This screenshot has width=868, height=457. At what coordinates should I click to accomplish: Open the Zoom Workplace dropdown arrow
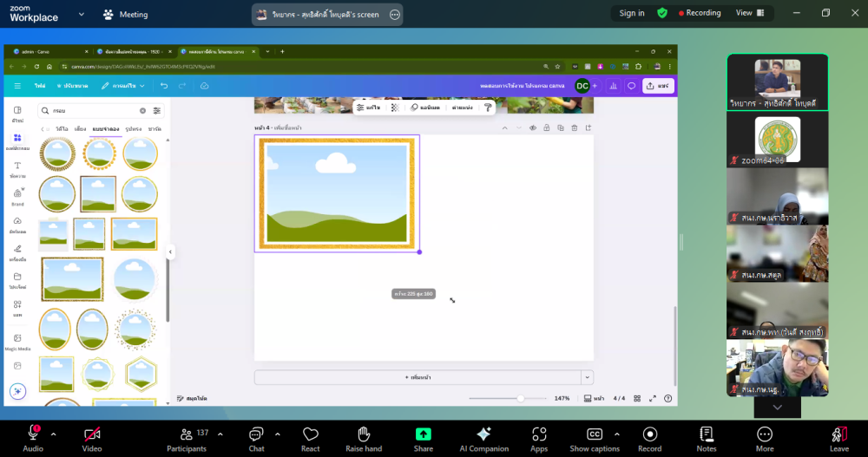(81, 15)
